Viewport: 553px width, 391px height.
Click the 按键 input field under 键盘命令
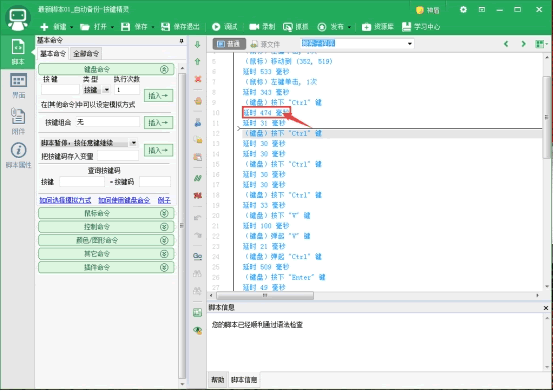tap(60, 90)
